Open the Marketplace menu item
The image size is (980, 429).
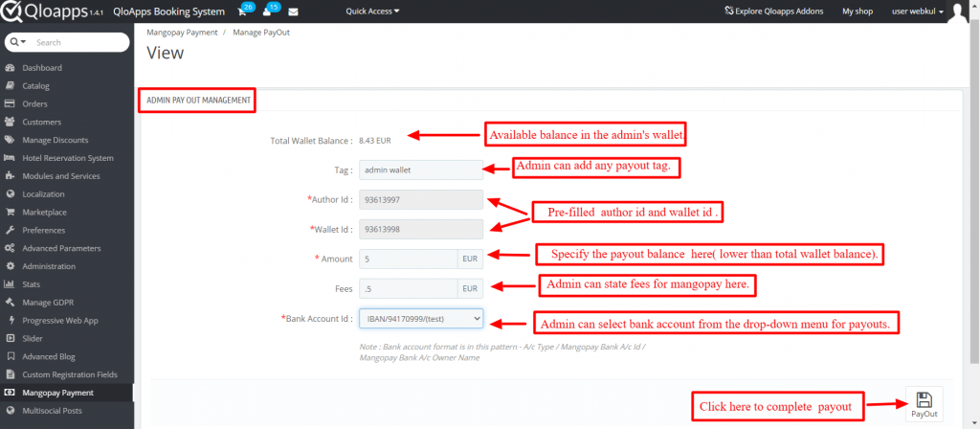(44, 212)
